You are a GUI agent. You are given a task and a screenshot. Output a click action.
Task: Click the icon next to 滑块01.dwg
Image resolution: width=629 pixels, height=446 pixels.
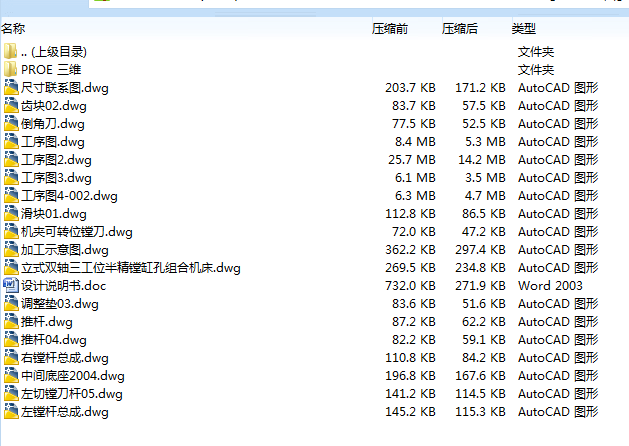[x=11, y=214]
